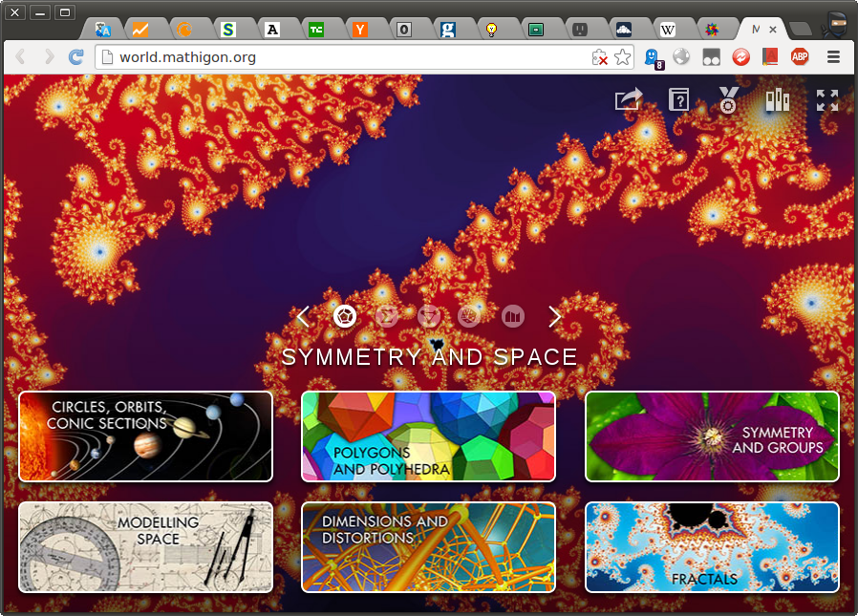
Task: Open the help question mark icon
Action: [x=678, y=100]
